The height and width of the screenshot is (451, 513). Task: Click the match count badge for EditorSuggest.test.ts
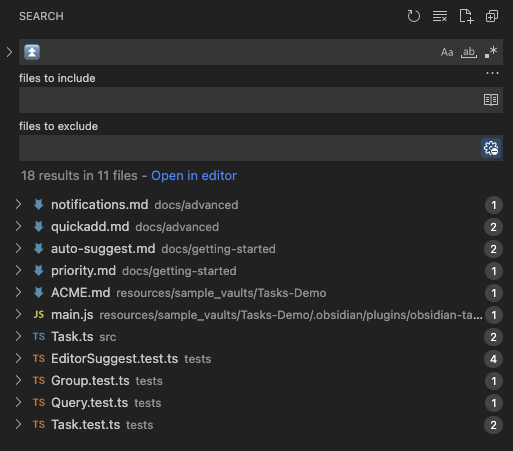(x=493, y=359)
